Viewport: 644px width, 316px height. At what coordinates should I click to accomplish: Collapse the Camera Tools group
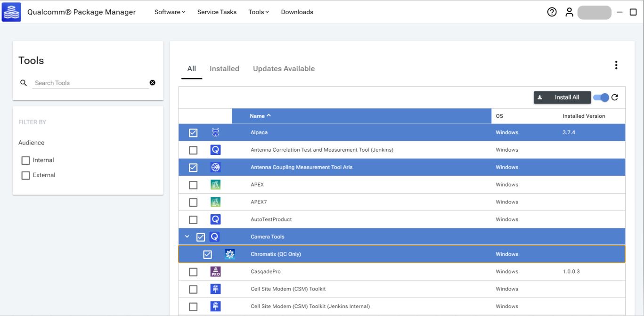coord(187,237)
